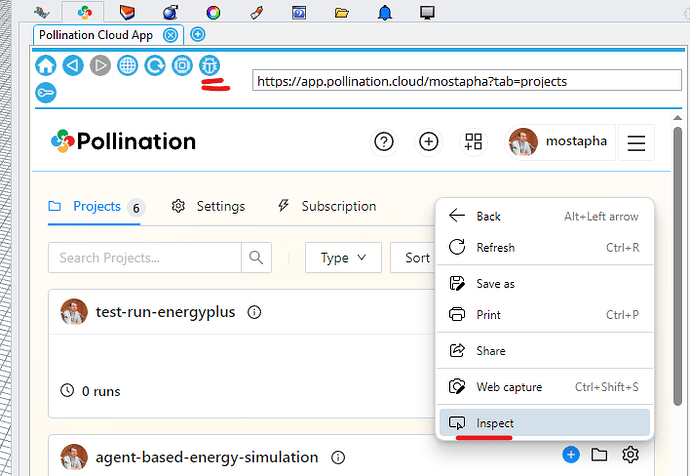
Task: Open the apps grid icon
Action: 473,142
